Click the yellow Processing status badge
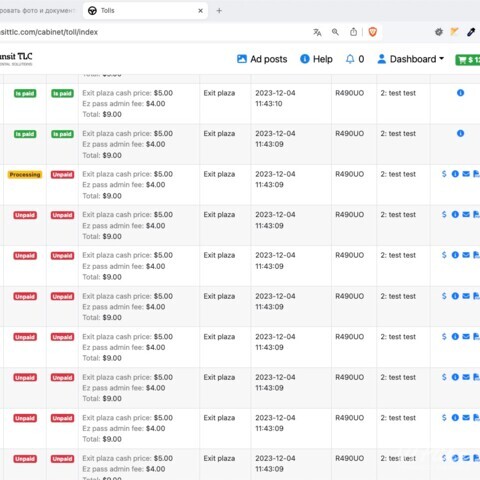Image resolution: width=480 pixels, height=480 pixels. 25,174
